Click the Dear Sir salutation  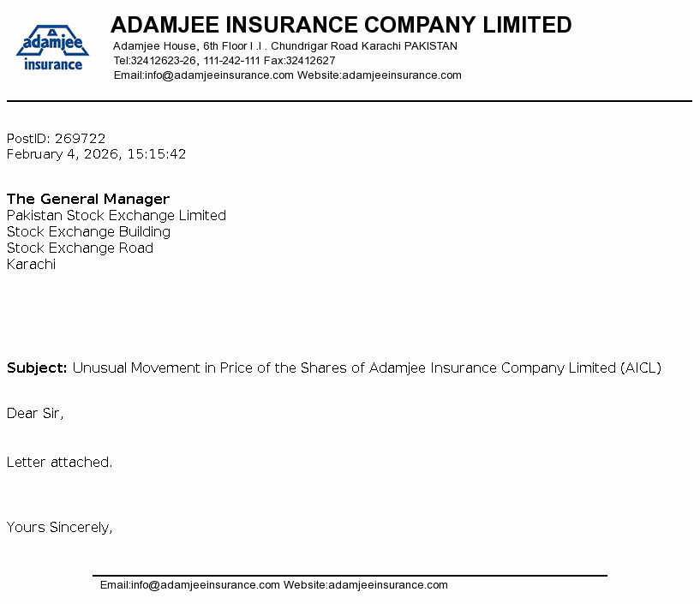[35, 414]
